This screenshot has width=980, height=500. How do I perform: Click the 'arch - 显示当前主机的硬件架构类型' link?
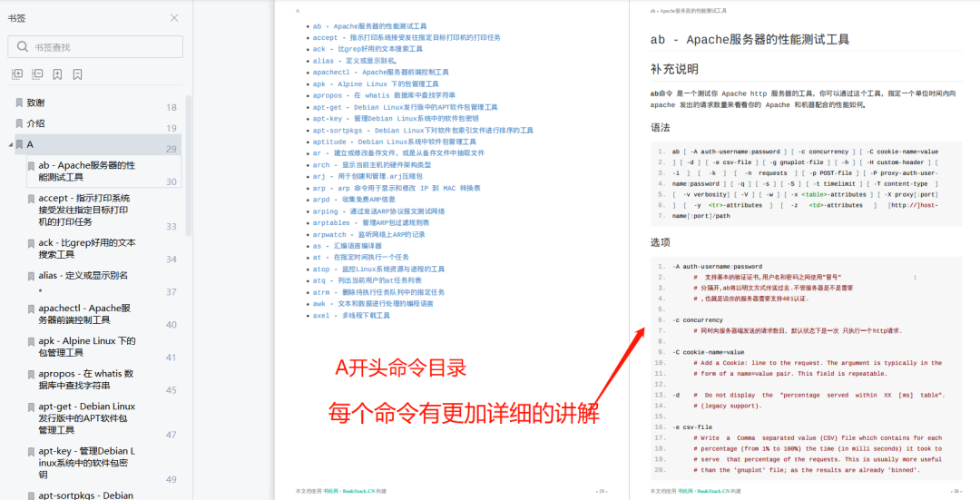pyautogui.click(x=371, y=165)
